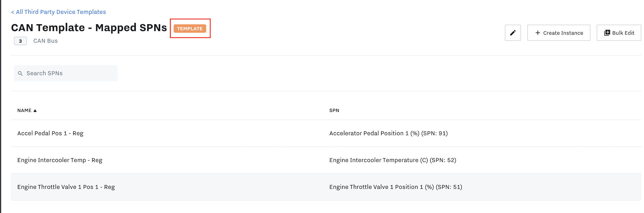644x213 pixels.
Task: Sort by the NAME column header
Action: click(x=24, y=111)
